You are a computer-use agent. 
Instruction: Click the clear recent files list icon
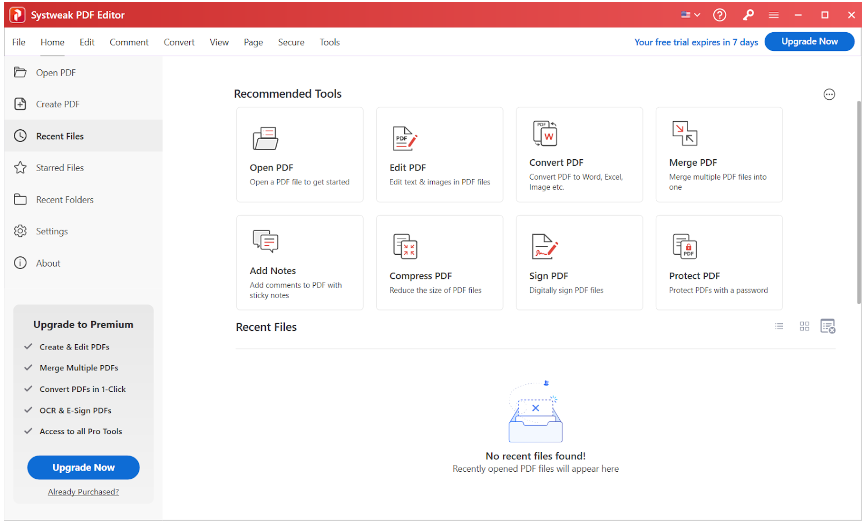pos(828,327)
